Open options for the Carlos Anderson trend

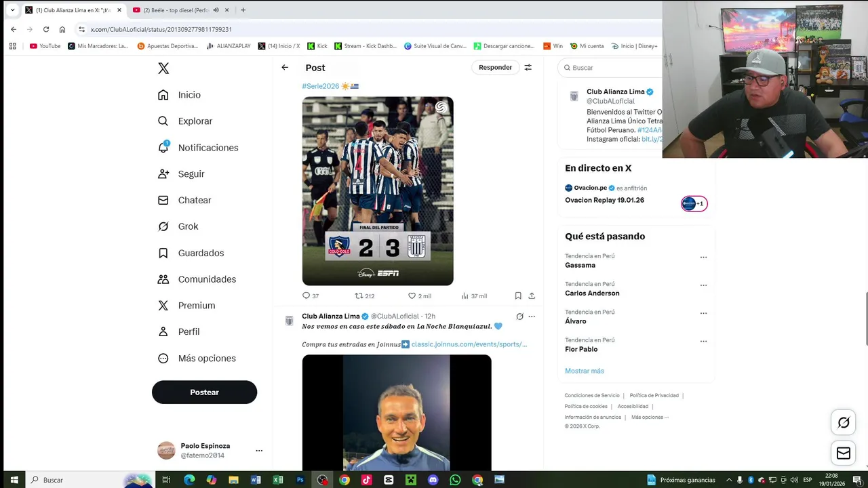click(703, 285)
